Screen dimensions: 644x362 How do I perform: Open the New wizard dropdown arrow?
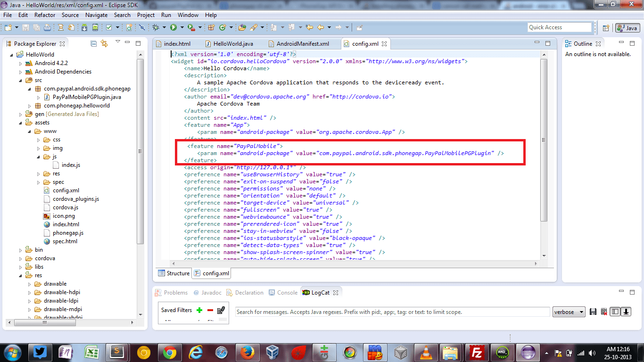(x=17, y=28)
